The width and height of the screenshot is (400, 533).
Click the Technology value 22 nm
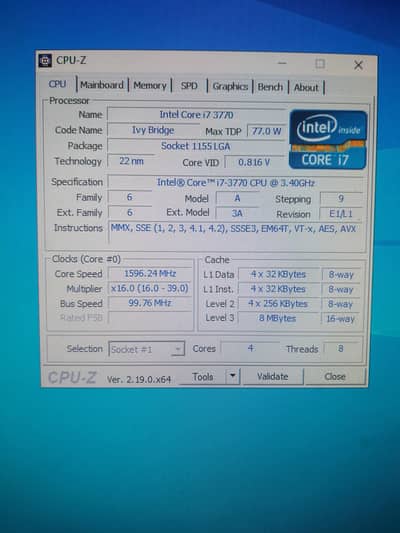pyautogui.click(x=131, y=161)
